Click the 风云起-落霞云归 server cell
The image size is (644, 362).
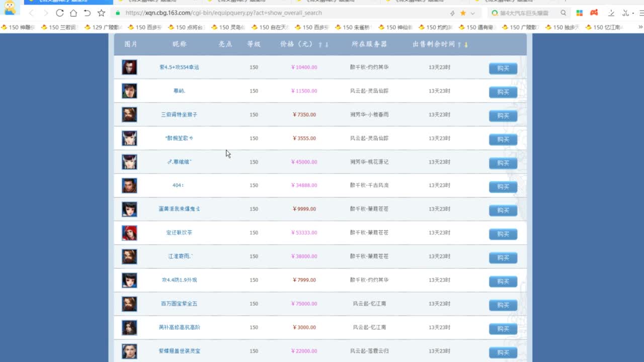click(369, 351)
